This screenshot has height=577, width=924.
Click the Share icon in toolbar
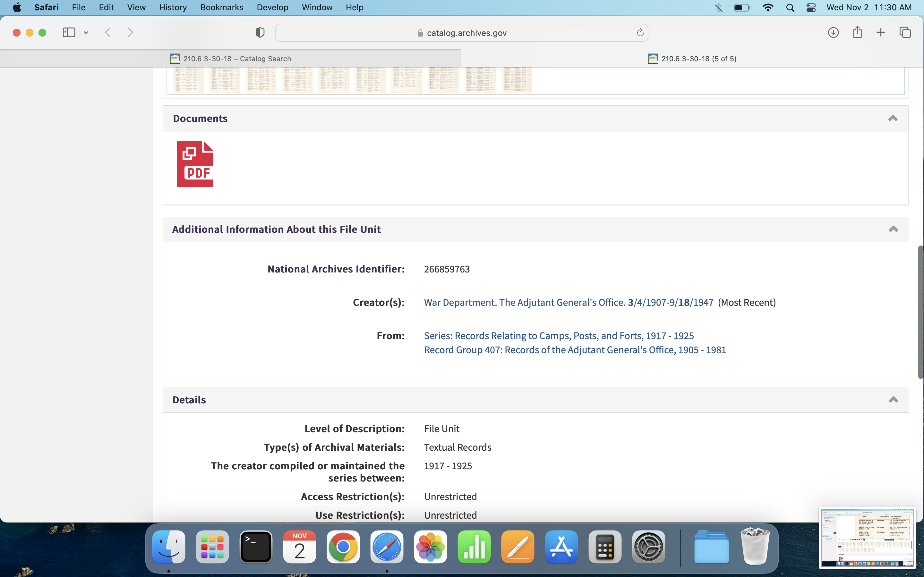click(857, 32)
